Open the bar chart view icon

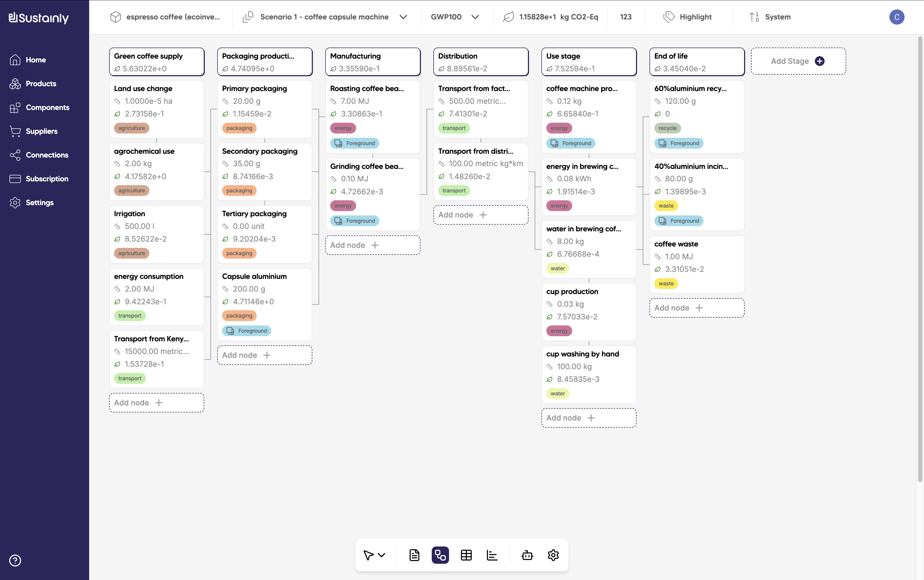coord(492,555)
